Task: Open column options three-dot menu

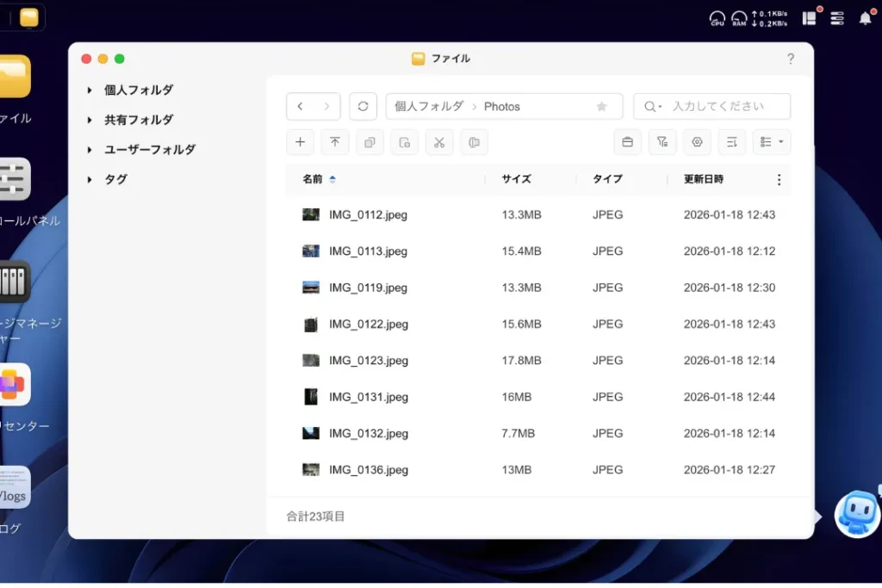Action: 779,180
